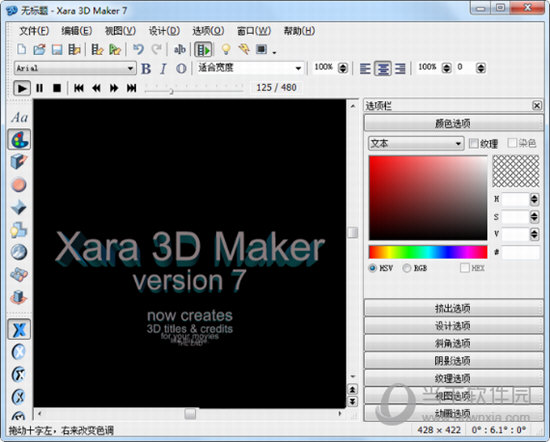Screen dimensions: 550x442
Task: Select the color palette tool in sidebar
Action: [19, 140]
